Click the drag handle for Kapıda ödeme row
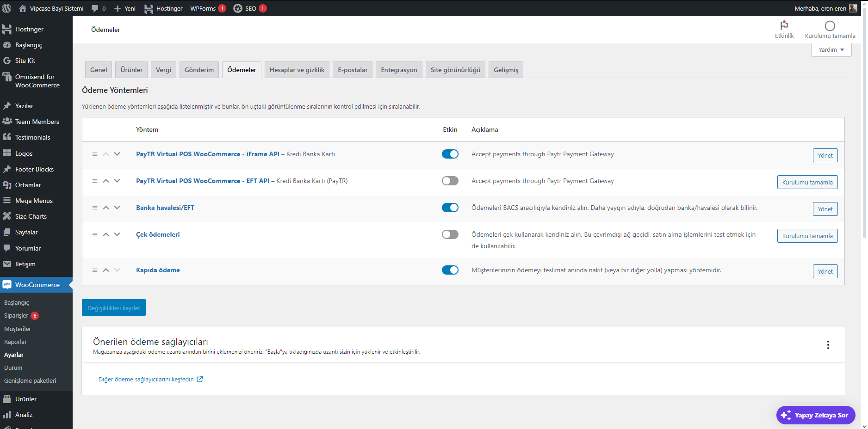Screen dimensions: 868x429 [95, 270]
